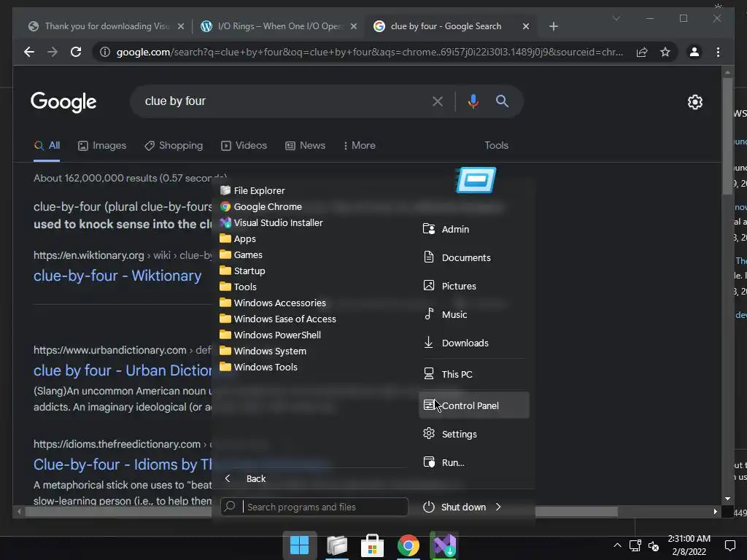This screenshot has width=747, height=560.
Task: Expand the Windows Tools folder
Action: (x=259, y=367)
